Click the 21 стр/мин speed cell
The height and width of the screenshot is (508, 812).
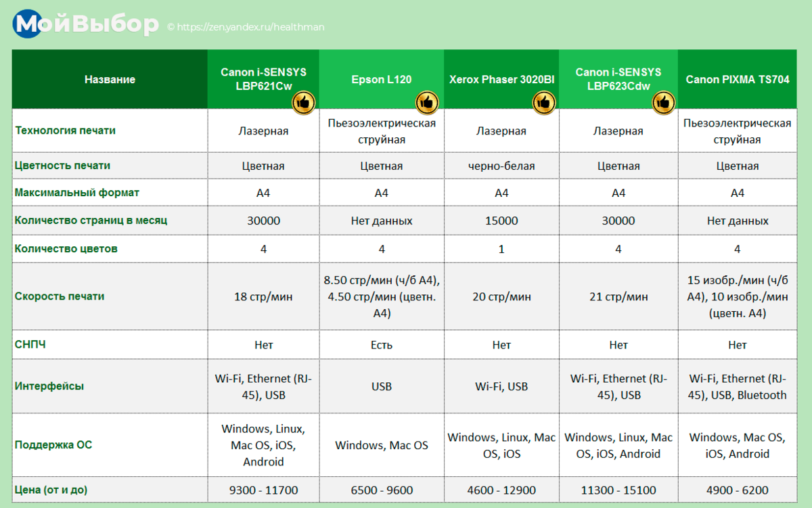click(x=618, y=296)
